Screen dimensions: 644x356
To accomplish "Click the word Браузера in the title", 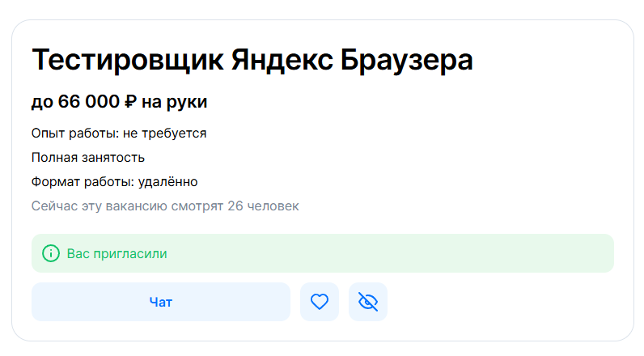I will click(x=407, y=61).
